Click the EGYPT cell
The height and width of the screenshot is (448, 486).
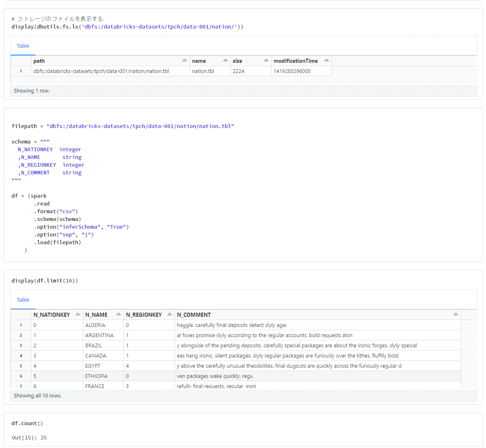(x=103, y=366)
